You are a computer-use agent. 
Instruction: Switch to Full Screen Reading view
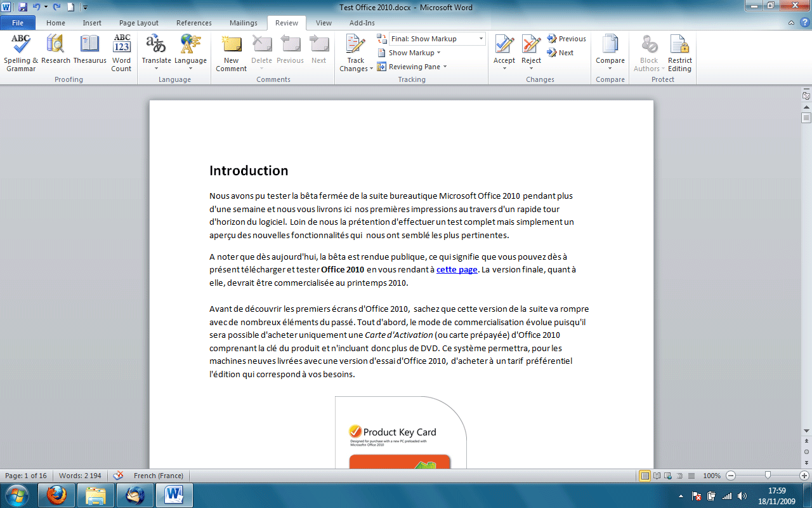tap(657, 476)
